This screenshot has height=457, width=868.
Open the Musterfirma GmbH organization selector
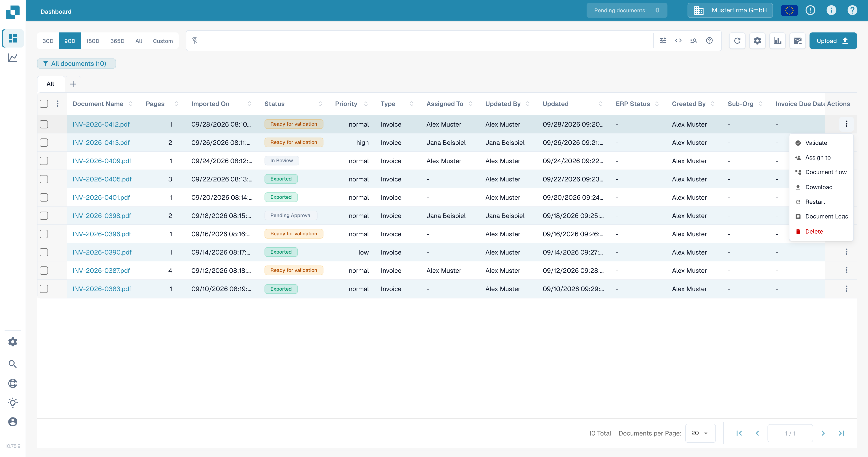pyautogui.click(x=730, y=11)
